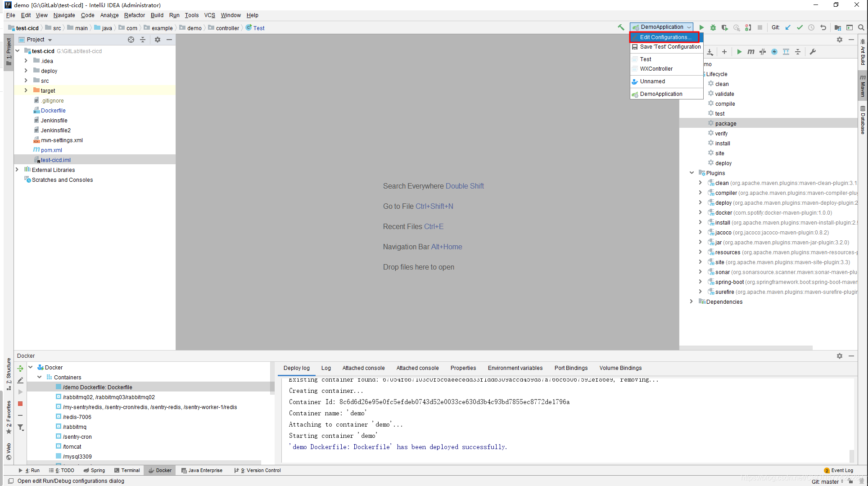
Task: Click the Maven Download Sources icon
Action: [710, 52]
